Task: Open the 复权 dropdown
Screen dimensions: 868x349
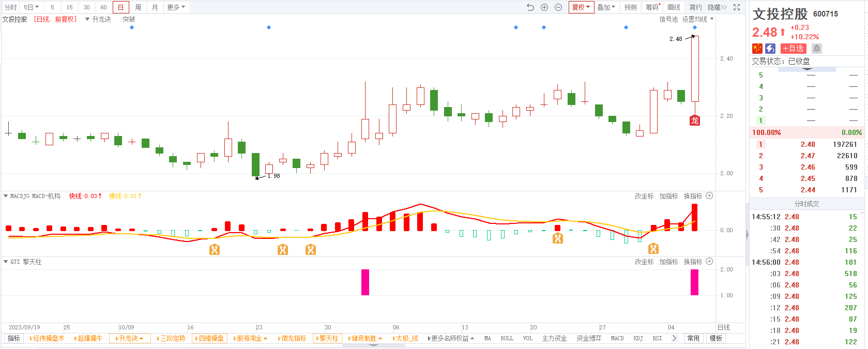Action: pyautogui.click(x=581, y=7)
